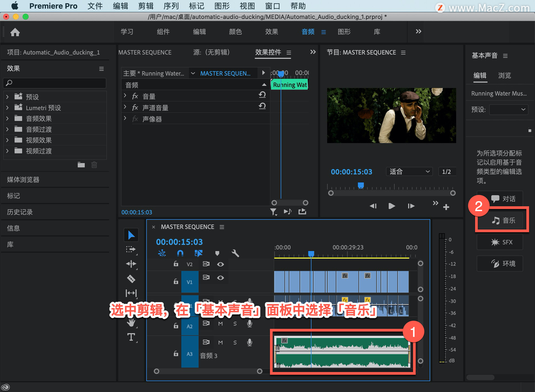Tag clip as 对话
535x392 pixels.
click(500, 199)
